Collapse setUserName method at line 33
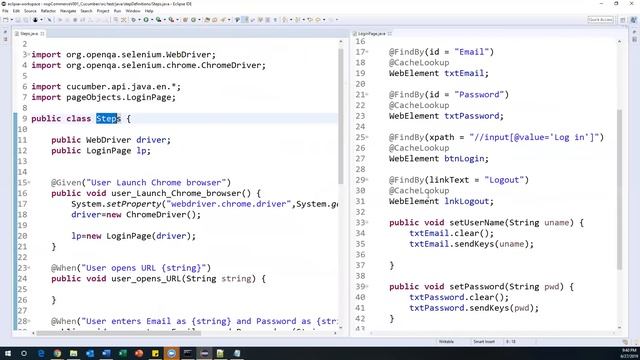The width and height of the screenshot is (640, 360). click(x=367, y=222)
